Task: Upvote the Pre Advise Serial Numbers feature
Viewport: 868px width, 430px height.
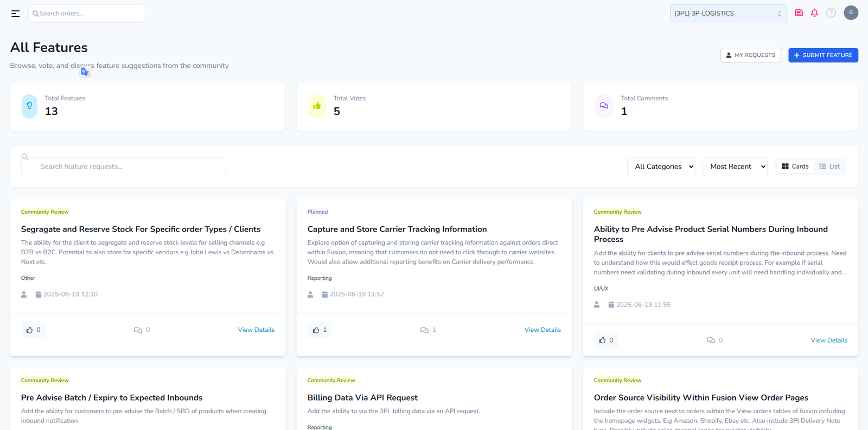Action: [606, 340]
